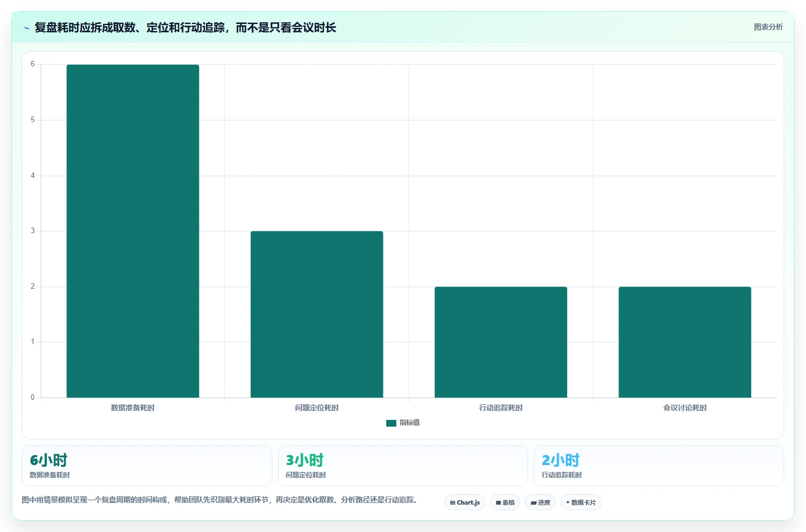Select the 6小时 data card
Screen dimensions: 806x532
click(147, 466)
